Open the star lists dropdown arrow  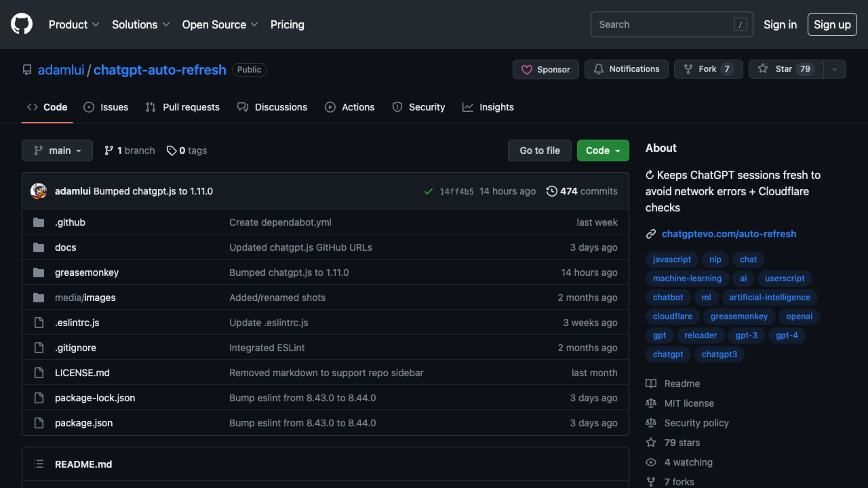tap(835, 69)
